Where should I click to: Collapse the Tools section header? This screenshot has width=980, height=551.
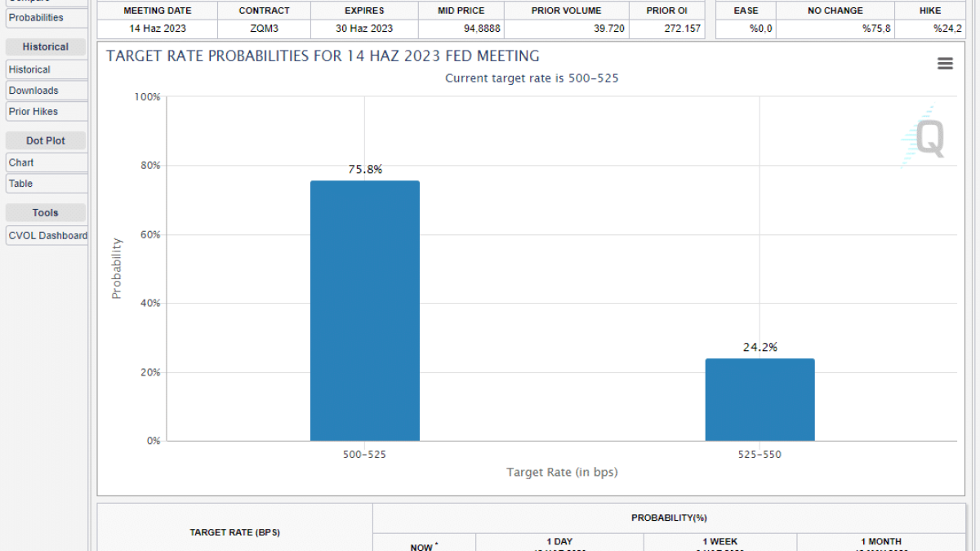pyautogui.click(x=46, y=212)
